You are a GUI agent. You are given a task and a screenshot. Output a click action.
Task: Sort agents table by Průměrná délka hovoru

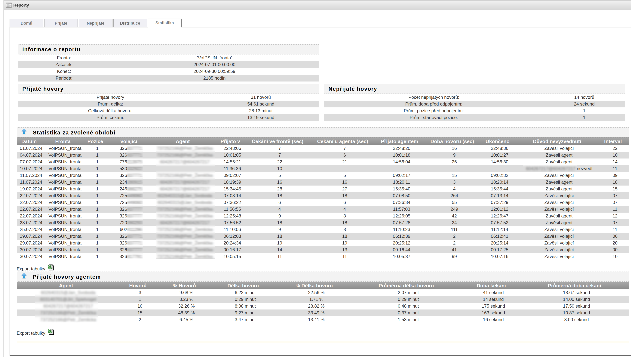tap(406, 286)
